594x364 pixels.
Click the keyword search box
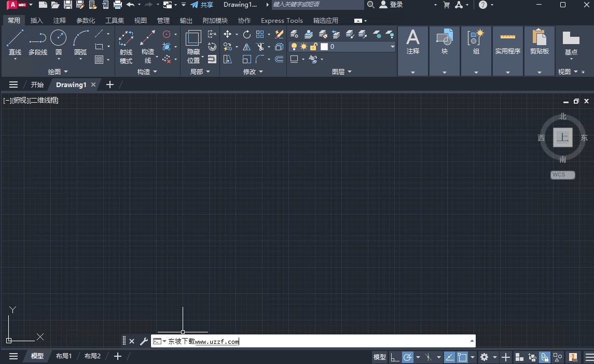[317, 5]
